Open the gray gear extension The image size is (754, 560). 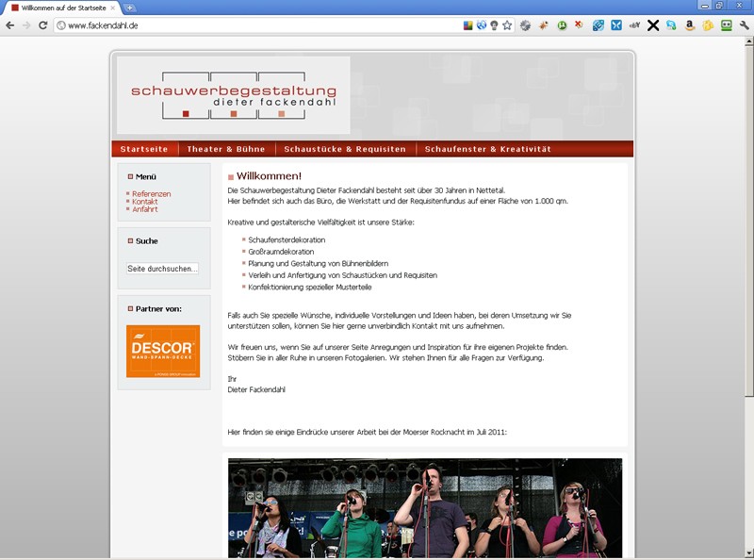525,25
